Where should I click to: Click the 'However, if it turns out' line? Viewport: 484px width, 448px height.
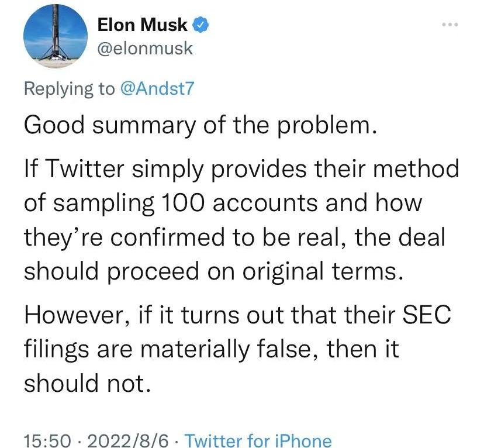click(238, 315)
